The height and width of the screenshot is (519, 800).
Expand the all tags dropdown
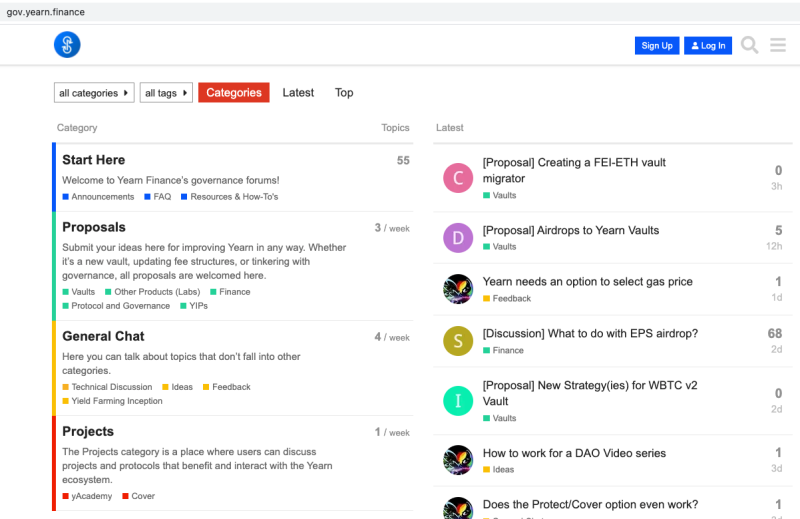coord(166,93)
